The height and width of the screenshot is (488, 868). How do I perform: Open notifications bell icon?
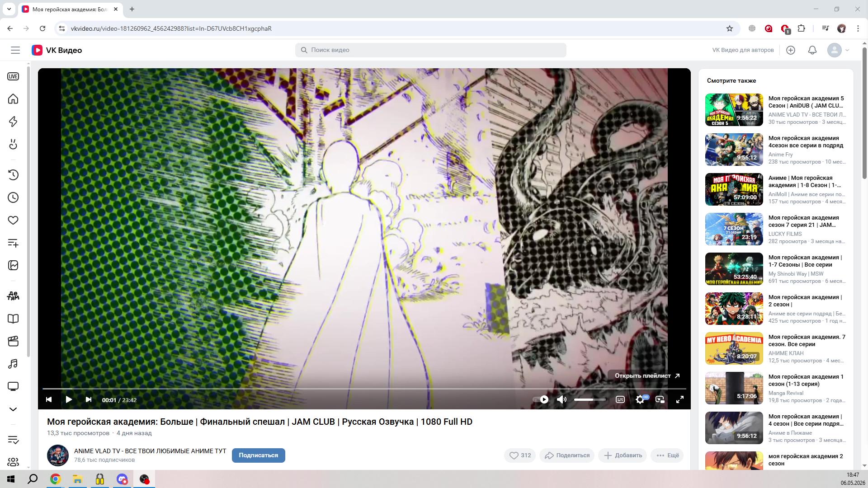point(812,50)
